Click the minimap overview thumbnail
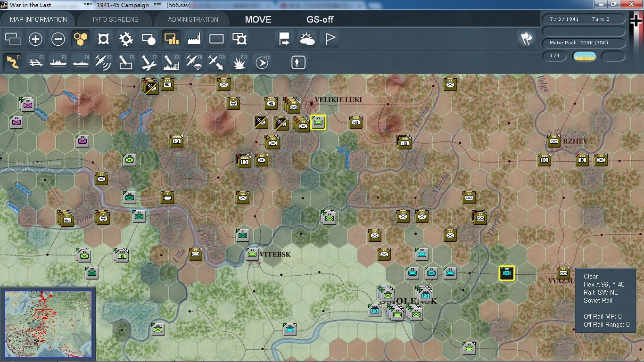Screen dimensions: 644x362 [x=48, y=324]
